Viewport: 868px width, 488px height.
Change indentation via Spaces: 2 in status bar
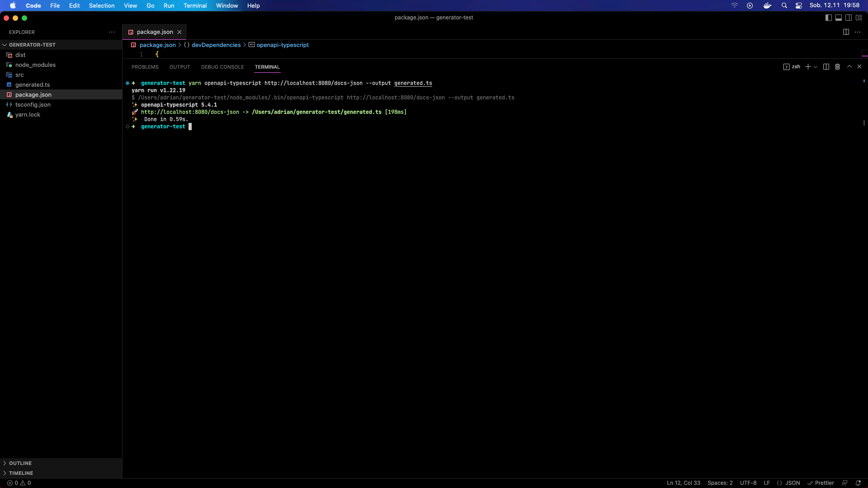tap(720, 483)
